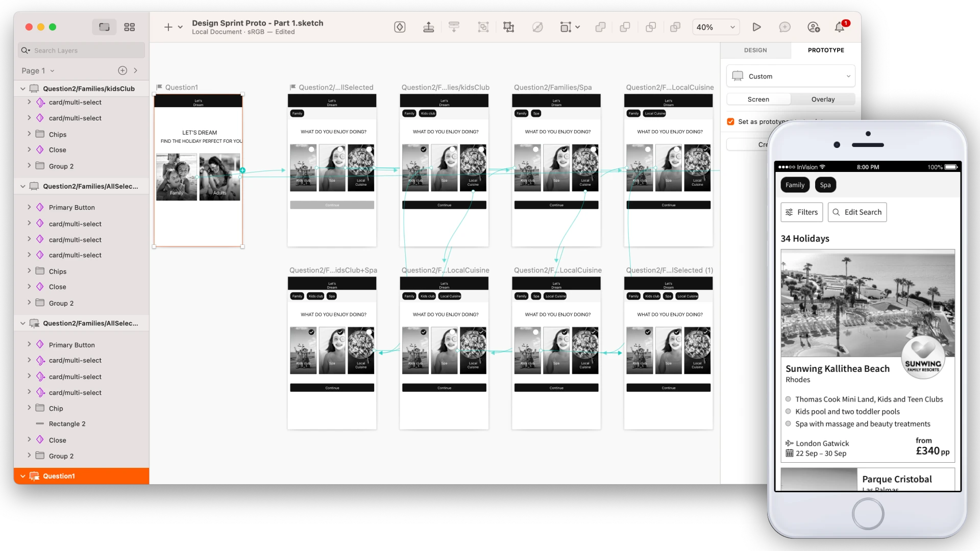The width and height of the screenshot is (980, 551).
Task: Open the Custom animation dropdown
Action: pyautogui.click(x=790, y=76)
